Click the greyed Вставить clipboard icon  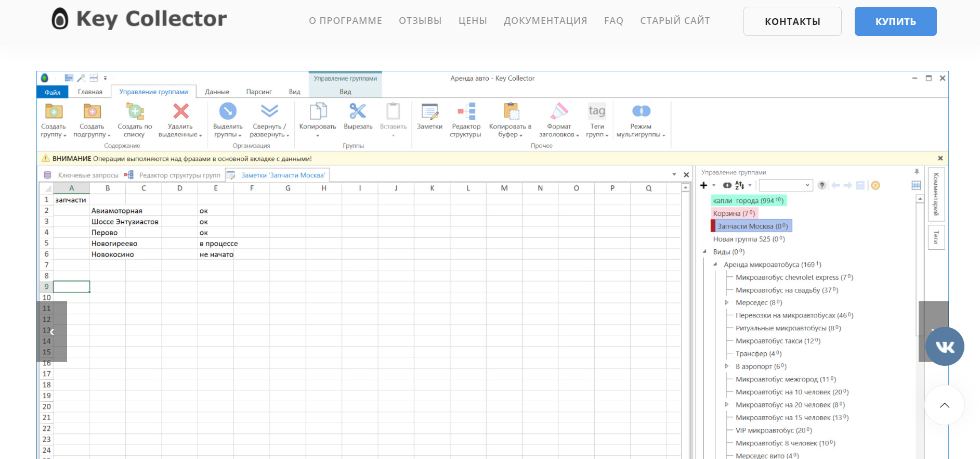[393, 111]
